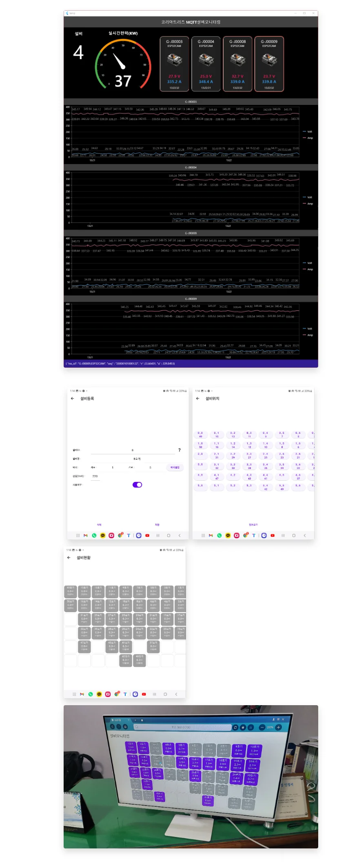
Task: Tap Android home button on 설비등록 screen
Action: tap(168, 535)
